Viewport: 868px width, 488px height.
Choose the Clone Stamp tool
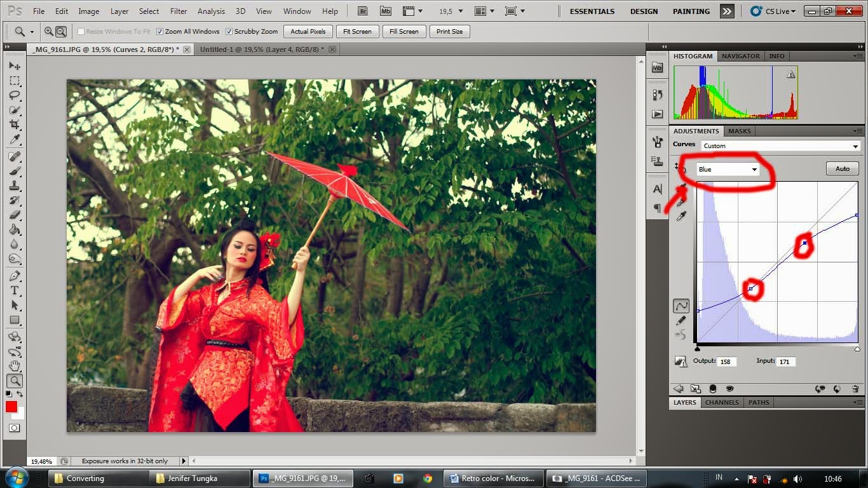[15, 186]
